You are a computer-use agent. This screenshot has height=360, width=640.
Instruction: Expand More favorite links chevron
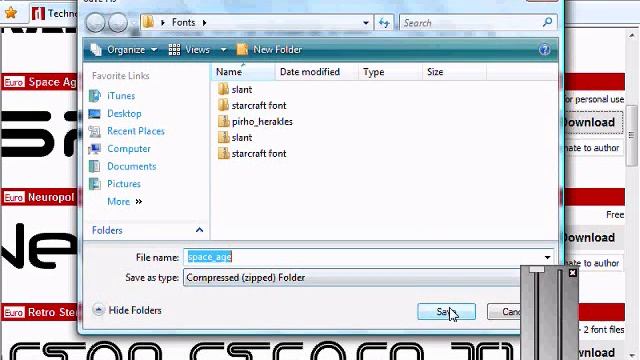click(139, 202)
